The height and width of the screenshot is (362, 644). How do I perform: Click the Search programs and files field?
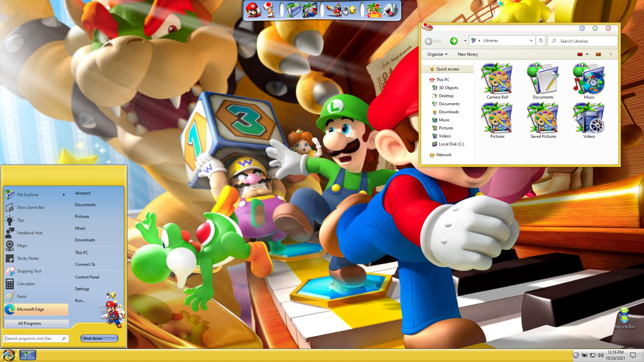[x=33, y=339]
